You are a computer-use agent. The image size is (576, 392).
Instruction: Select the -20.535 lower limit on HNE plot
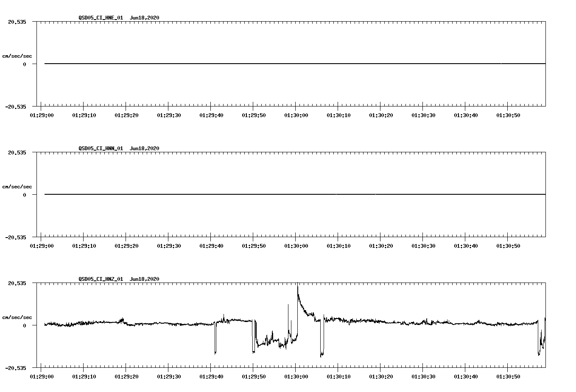pyautogui.click(x=16, y=106)
